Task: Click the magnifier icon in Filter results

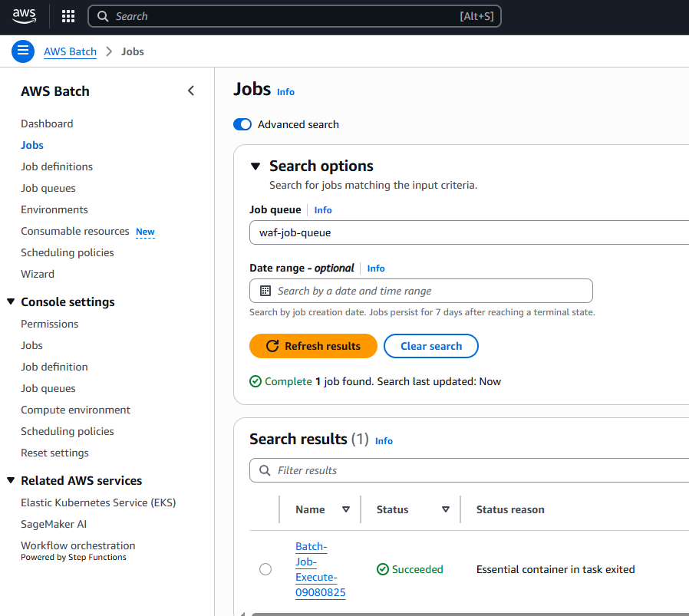Action: tap(265, 470)
